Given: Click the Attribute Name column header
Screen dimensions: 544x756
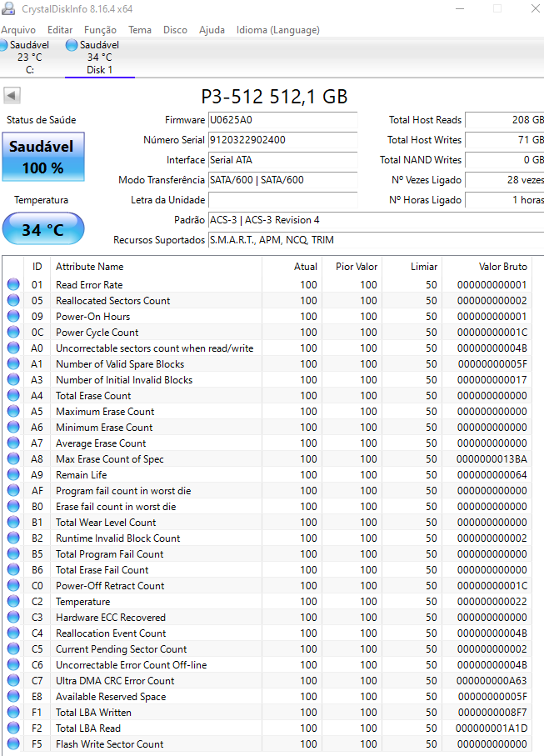Looking at the screenshot, I should coord(156,267).
